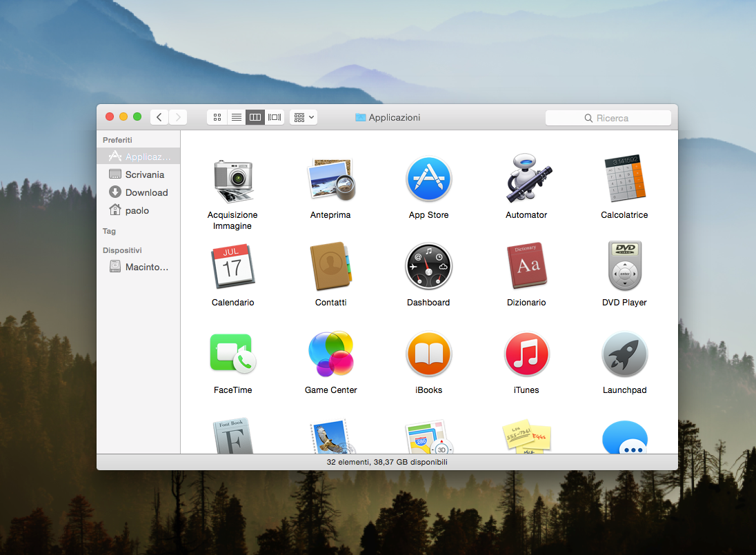Minimize the window with yellow button
756x555 pixels.
pyautogui.click(x=123, y=117)
